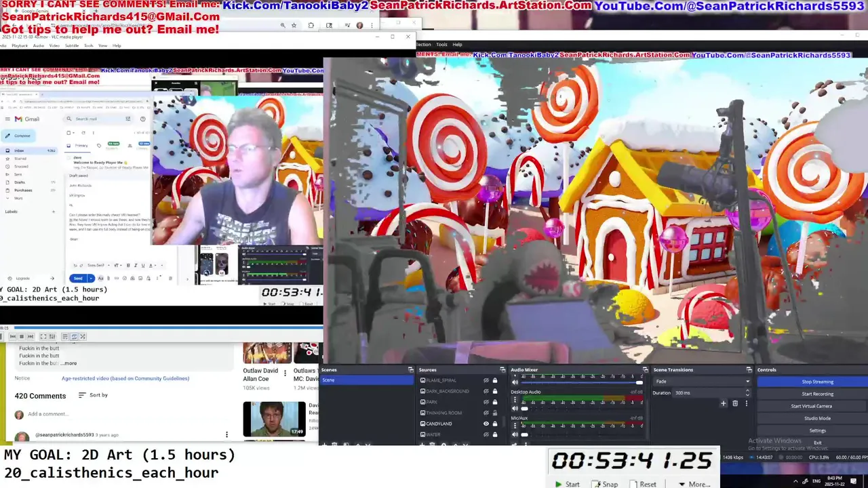This screenshot has width=868, height=488.
Task: Open Mic/Aux options three-dot menu
Action: tap(515, 426)
